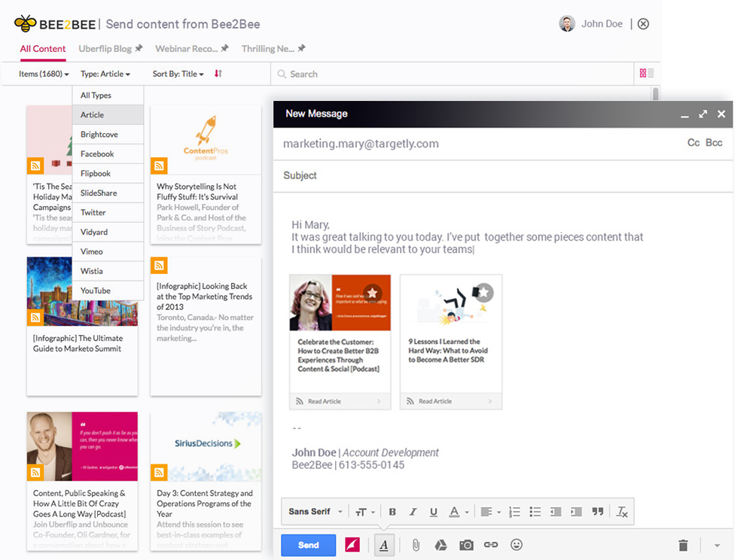The height and width of the screenshot is (560, 753).
Task: Click the Subject field
Action: 503,175
